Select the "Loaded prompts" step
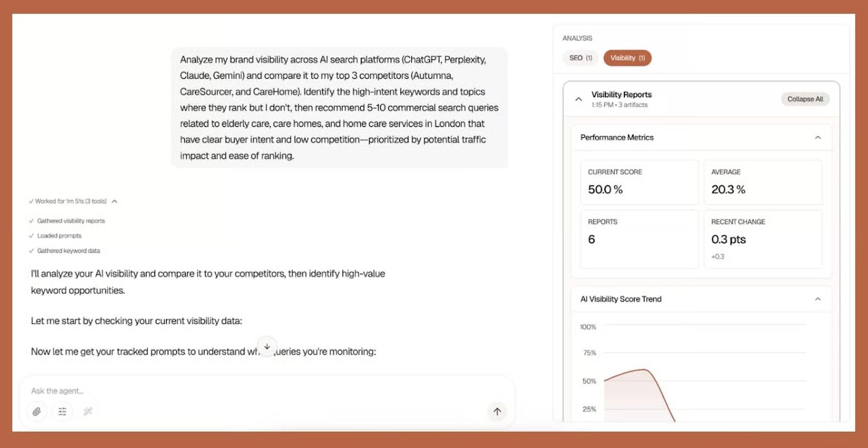 [59, 236]
